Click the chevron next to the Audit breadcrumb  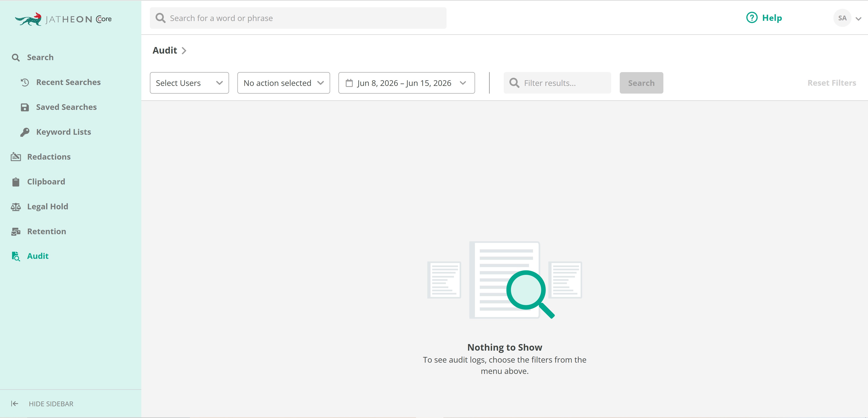click(x=184, y=50)
